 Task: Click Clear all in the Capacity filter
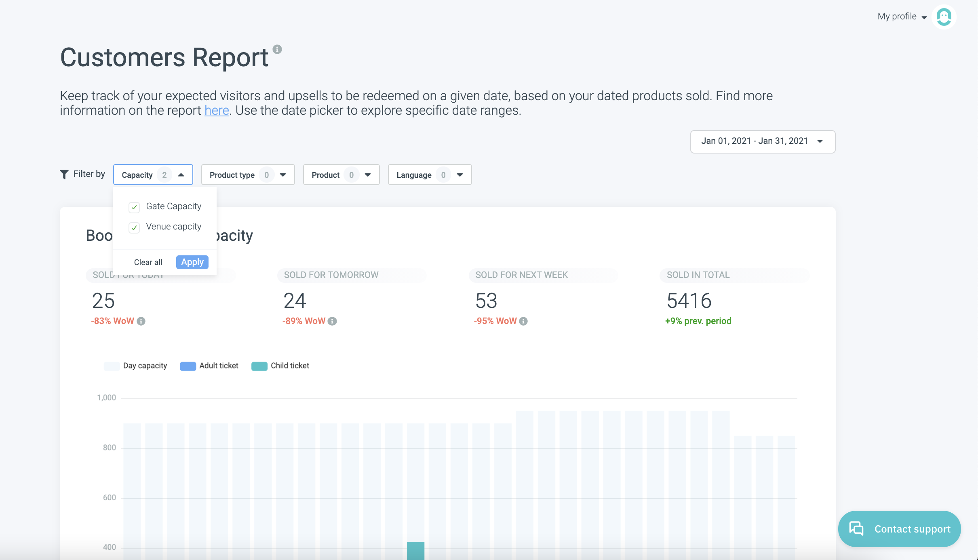[148, 262]
